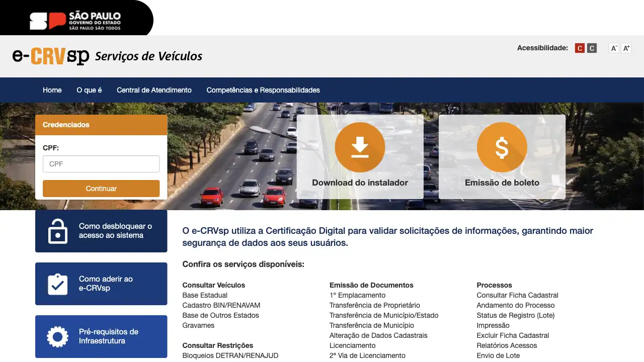Select Transferência de Proprietário
Screen dimensions: 644x362
(375, 305)
